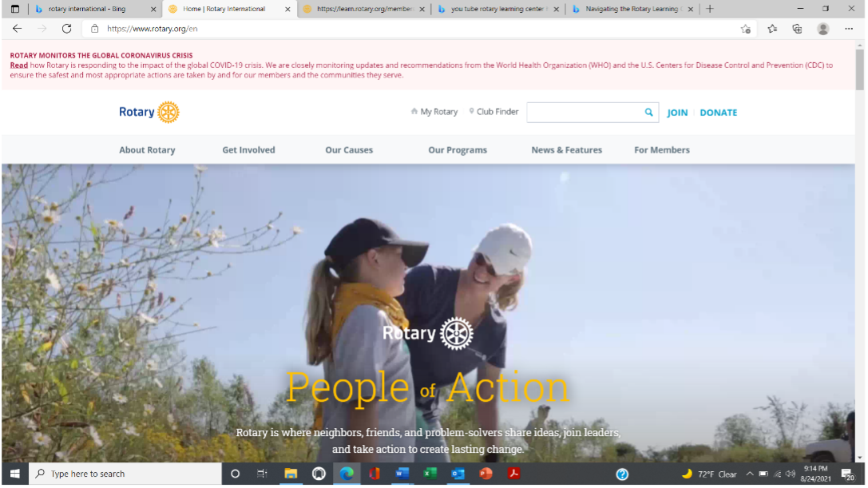This screenshot has height=488, width=868.
Task: Open Word from the Windows taskbar
Action: pos(402,474)
